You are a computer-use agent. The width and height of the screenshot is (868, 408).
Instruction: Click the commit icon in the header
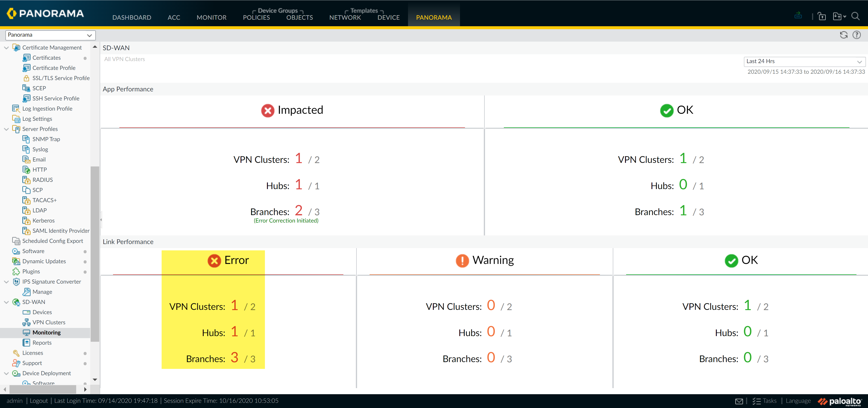(x=798, y=16)
